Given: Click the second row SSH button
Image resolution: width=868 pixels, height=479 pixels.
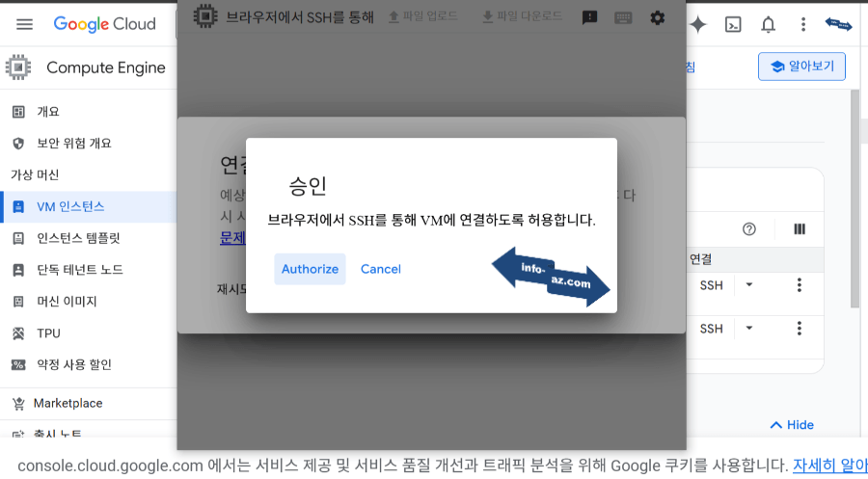Looking at the screenshot, I should [x=712, y=329].
